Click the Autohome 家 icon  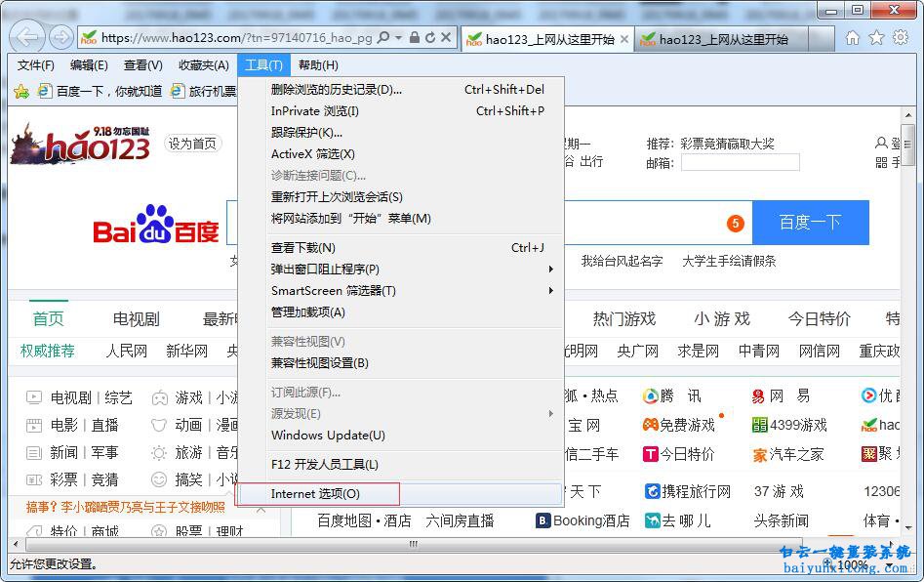(x=759, y=455)
